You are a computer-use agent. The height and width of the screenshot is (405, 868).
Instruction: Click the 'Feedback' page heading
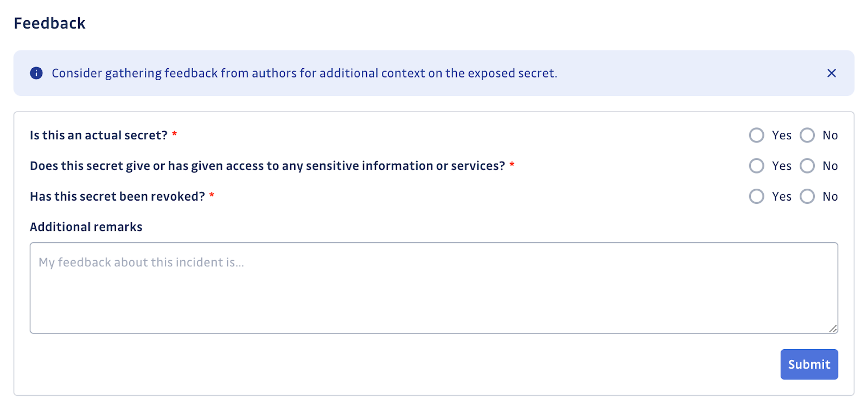(50, 23)
